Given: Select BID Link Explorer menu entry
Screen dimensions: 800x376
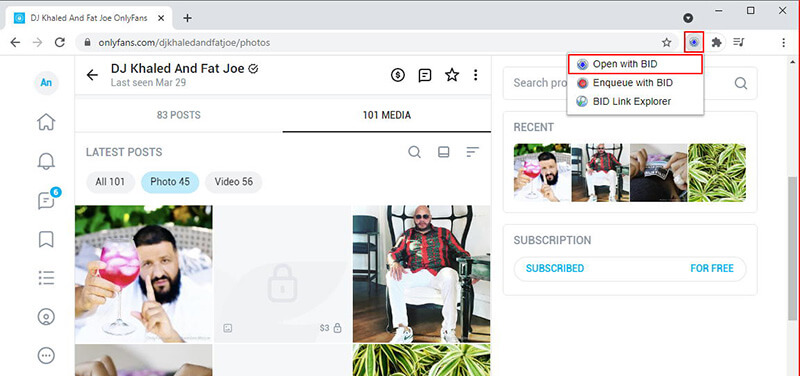Looking at the screenshot, I should click(635, 101).
